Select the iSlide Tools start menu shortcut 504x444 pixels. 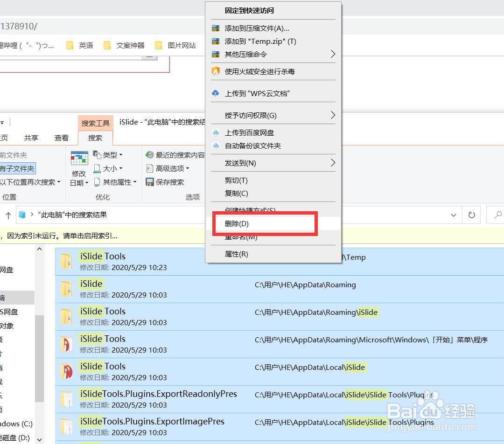coord(280,344)
